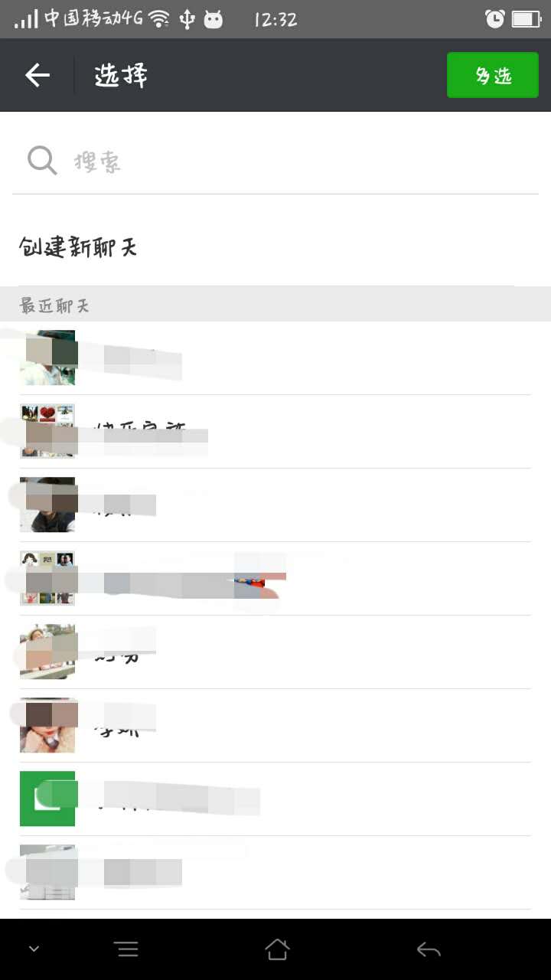551x980 pixels.
Task: Tap the search magnifier icon
Action: click(42, 161)
